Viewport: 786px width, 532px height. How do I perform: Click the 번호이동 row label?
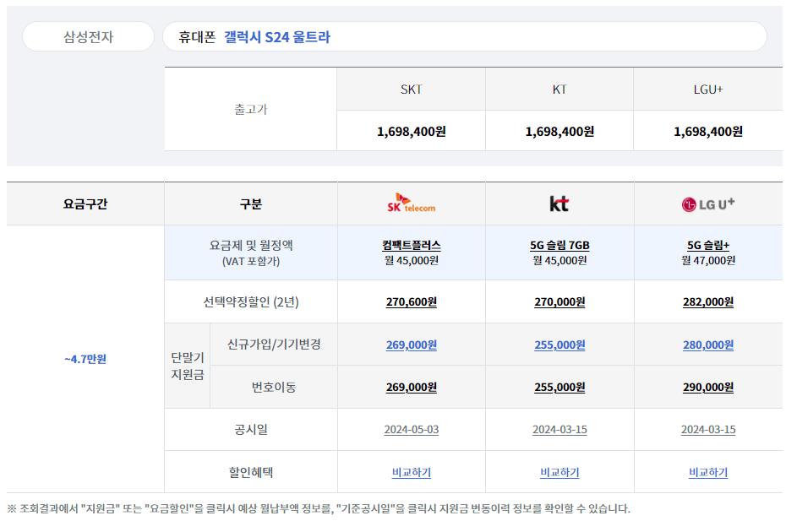[x=274, y=388]
